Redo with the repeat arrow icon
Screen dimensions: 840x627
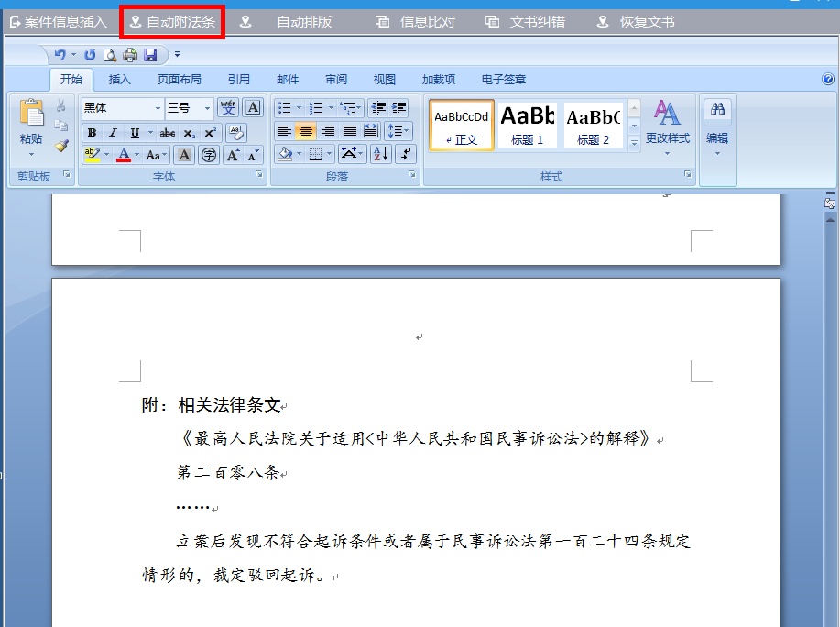pos(90,55)
